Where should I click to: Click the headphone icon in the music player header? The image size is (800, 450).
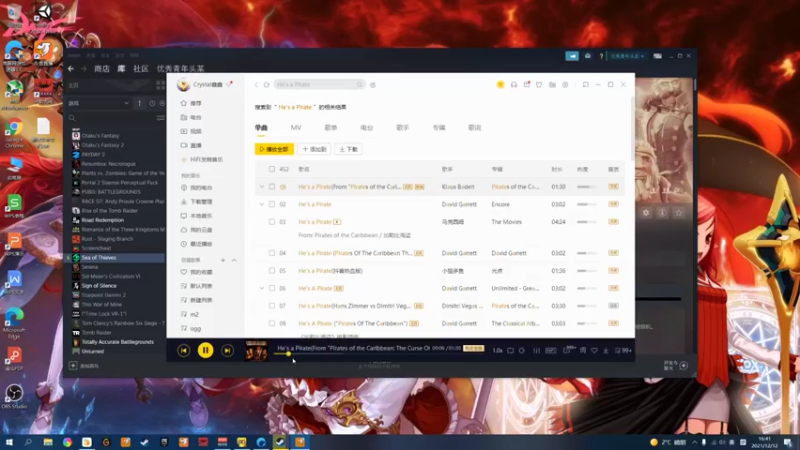[514, 85]
